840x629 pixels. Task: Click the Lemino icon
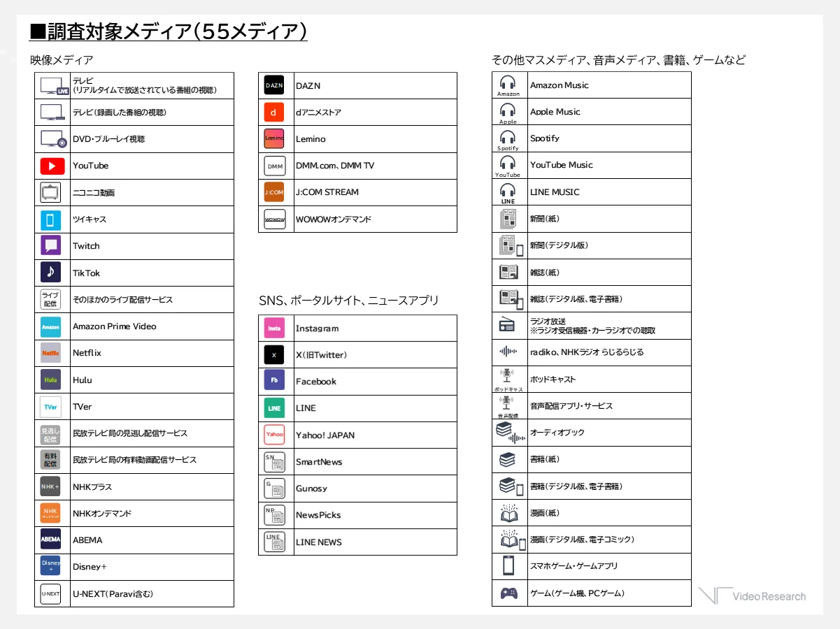tap(274, 138)
